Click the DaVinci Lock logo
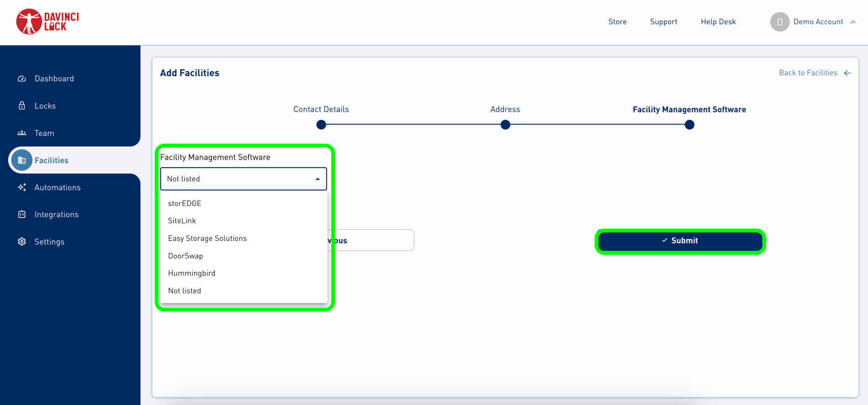This screenshot has height=405, width=868. (47, 22)
